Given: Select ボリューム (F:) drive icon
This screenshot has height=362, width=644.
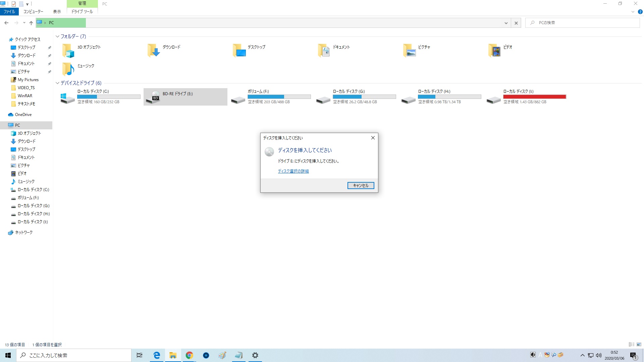Looking at the screenshot, I should [x=237, y=96].
